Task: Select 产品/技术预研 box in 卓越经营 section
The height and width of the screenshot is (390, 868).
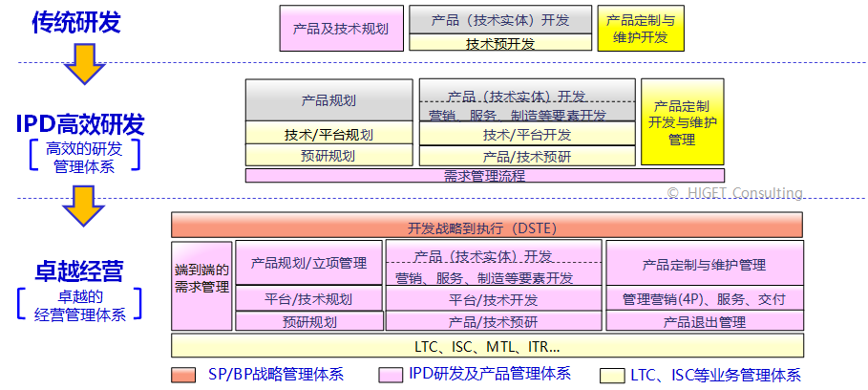Action: tap(494, 321)
